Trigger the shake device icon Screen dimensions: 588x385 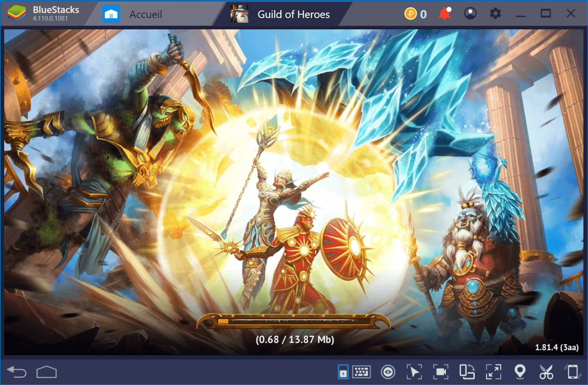572,372
